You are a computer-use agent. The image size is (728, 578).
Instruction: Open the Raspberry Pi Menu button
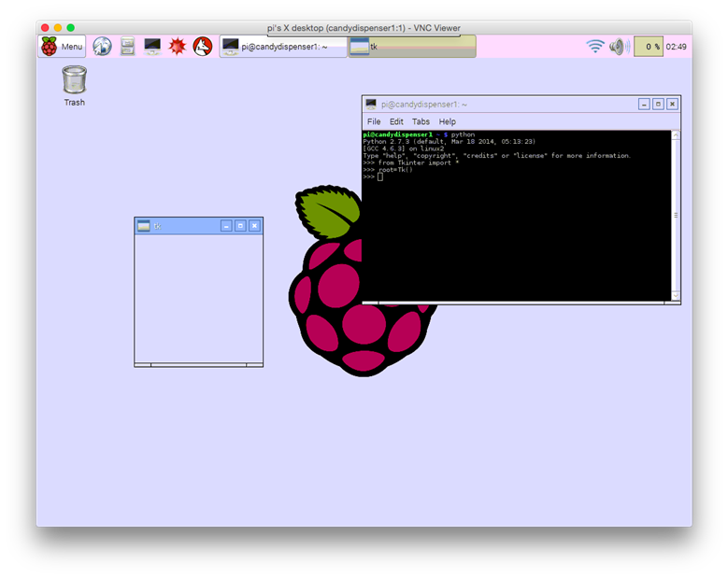coord(62,47)
